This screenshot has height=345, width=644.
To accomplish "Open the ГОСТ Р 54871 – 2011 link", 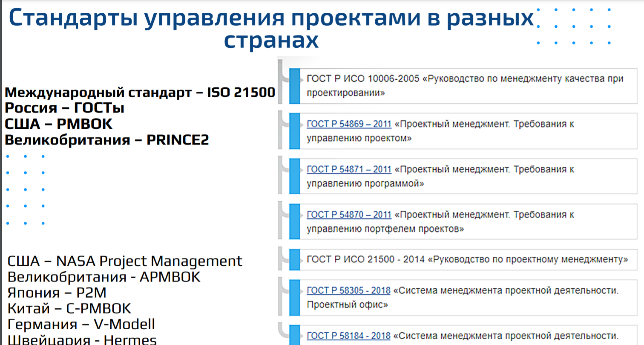I will pos(349,169).
